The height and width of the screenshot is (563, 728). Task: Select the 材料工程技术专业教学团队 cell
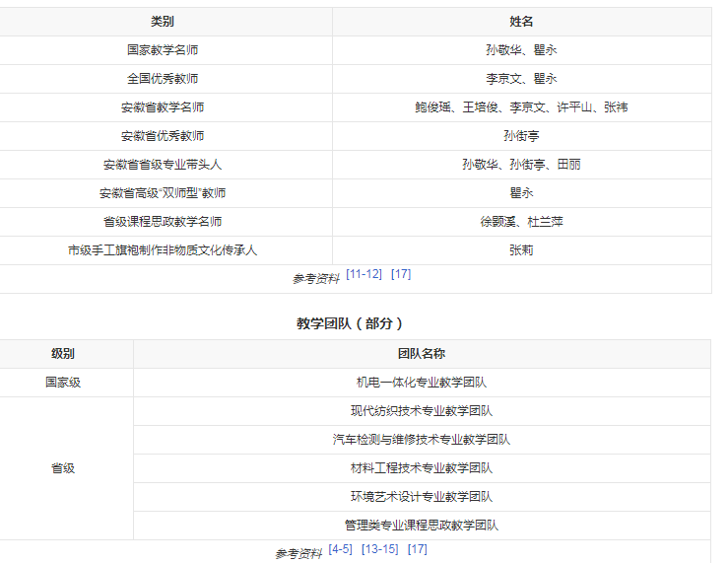pos(422,468)
